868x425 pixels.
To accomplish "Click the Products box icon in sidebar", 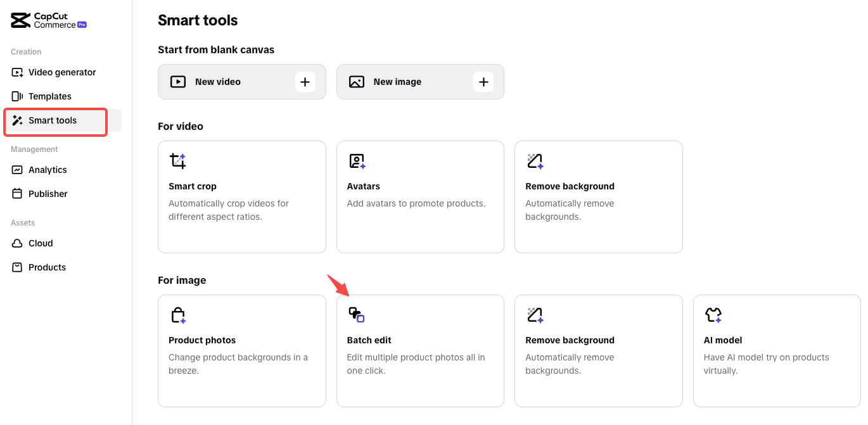I will point(18,267).
